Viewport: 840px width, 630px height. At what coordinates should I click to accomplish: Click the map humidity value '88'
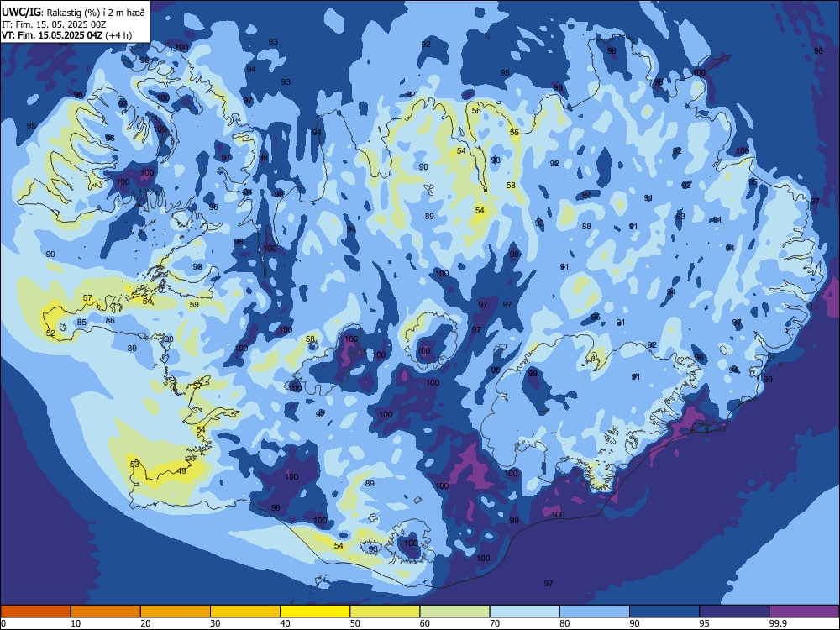[586, 226]
